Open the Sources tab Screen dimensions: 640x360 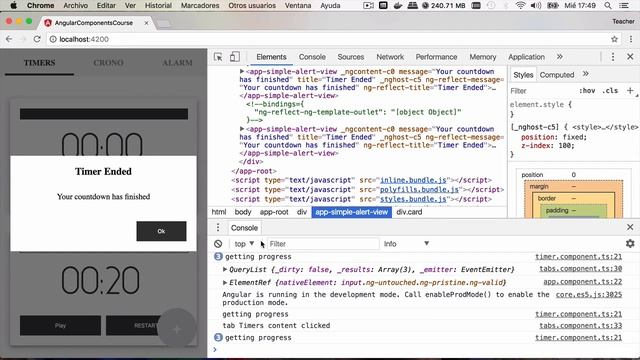351,57
